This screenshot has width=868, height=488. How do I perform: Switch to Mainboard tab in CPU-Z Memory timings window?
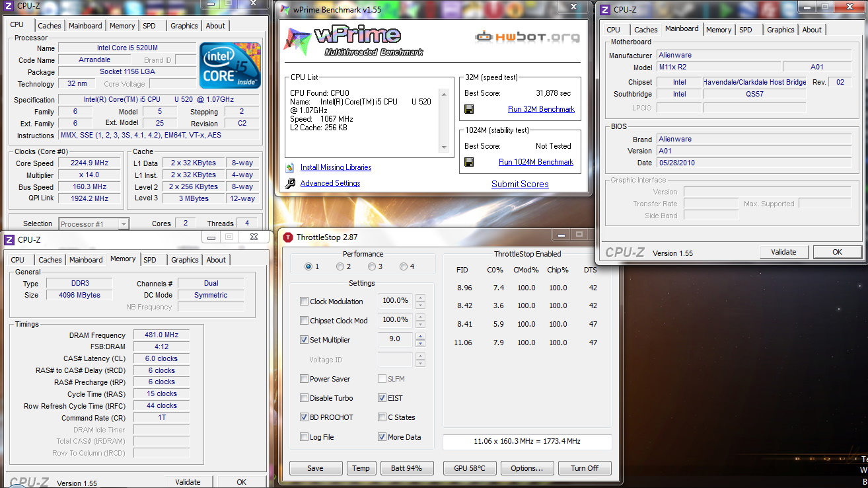click(x=86, y=260)
